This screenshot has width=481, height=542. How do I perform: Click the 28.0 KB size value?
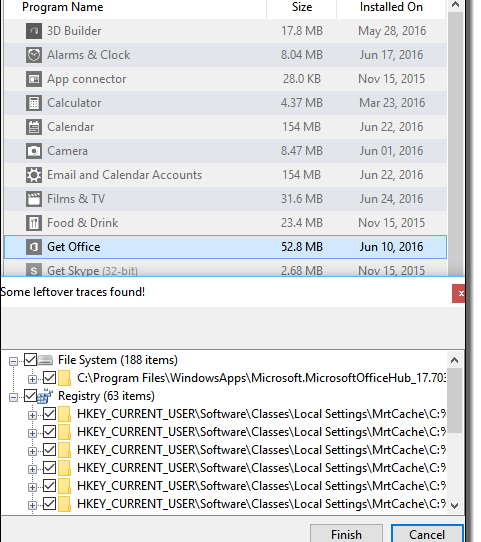coord(302,79)
